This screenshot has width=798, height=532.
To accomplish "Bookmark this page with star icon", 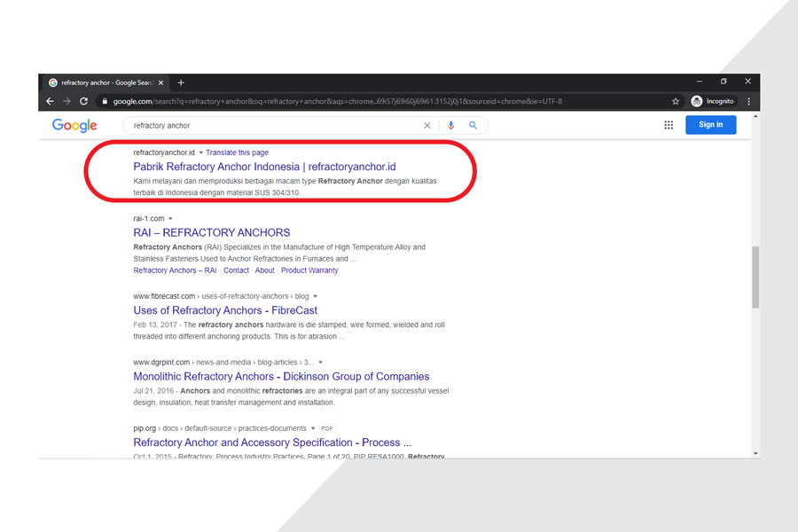I will [676, 101].
